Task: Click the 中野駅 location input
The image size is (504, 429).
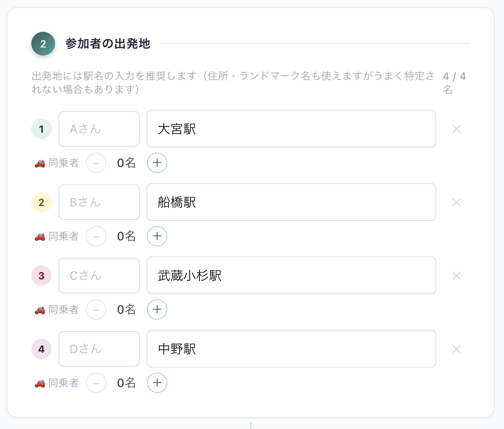Action: click(x=291, y=349)
